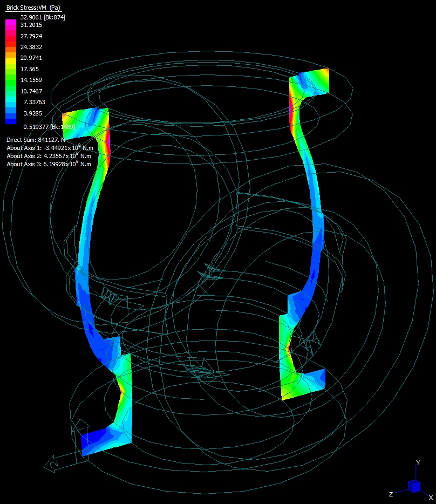Click the legend value 27.7924

coord(31,36)
